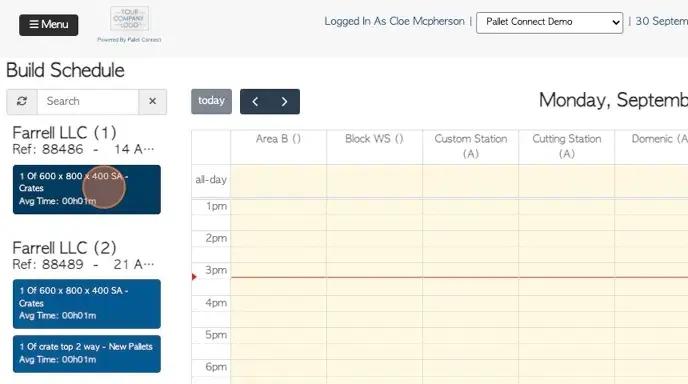Open the hamburger Menu button
Image resolution: width=688 pixels, height=384 pixels.
pos(49,25)
